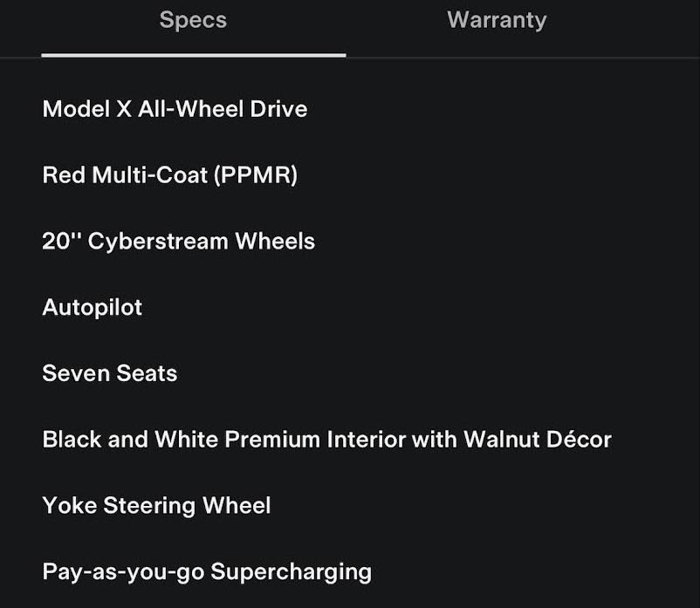
Task: Switch to the Specs tab
Action: coord(193,21)
